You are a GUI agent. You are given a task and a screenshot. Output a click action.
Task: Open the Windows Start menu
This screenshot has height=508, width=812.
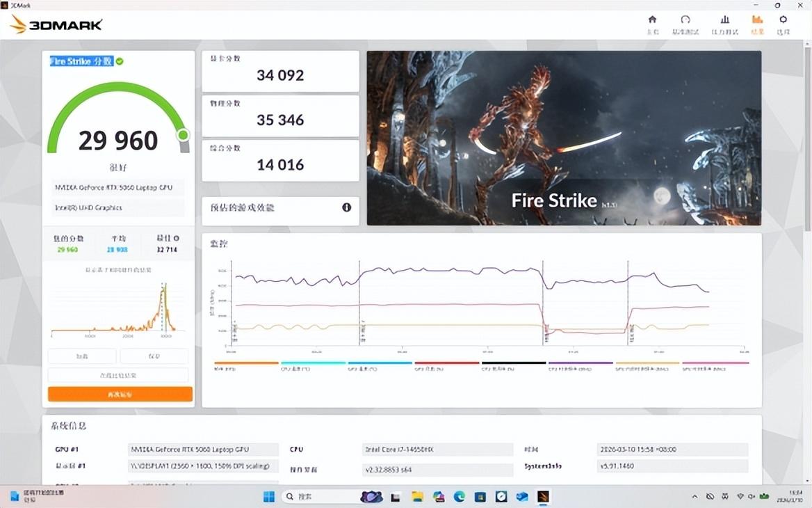(x=268, y=497)
